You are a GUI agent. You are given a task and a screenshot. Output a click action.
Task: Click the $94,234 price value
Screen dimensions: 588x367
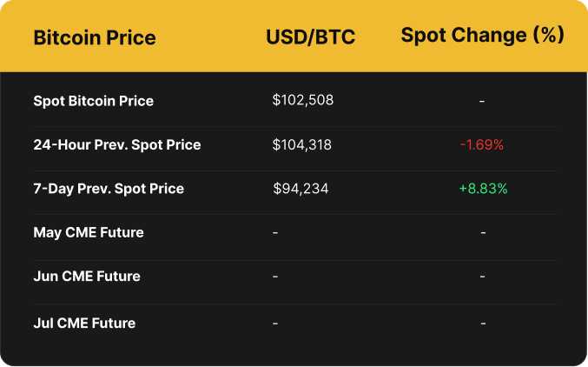point(301,189)
